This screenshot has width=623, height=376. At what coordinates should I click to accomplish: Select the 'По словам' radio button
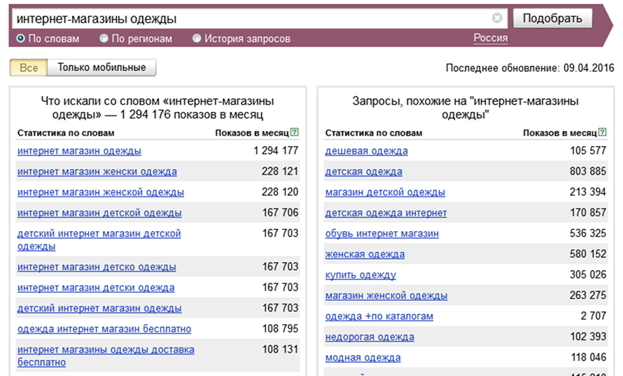(x=21, y=39)
